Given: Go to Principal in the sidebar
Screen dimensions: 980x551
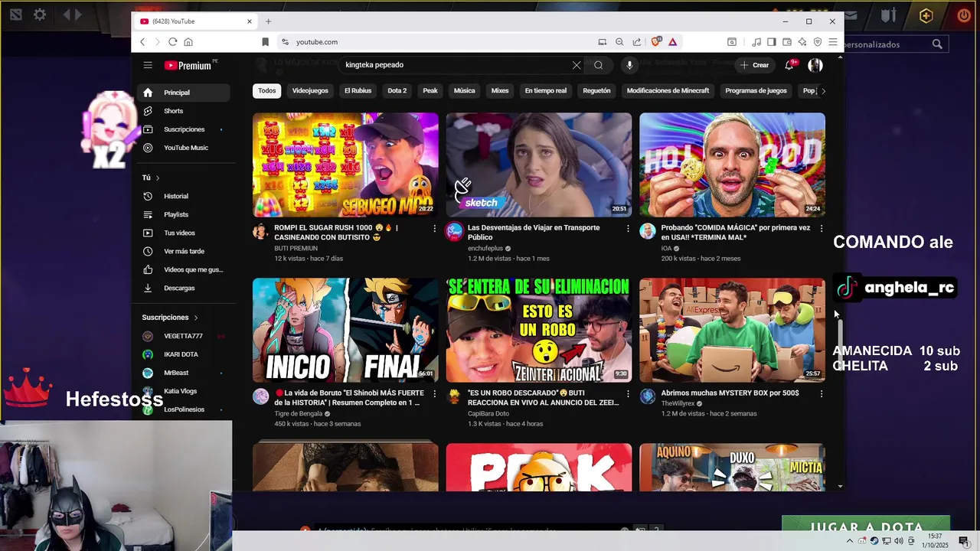Looking at the screenshot, I should point(184,93).
